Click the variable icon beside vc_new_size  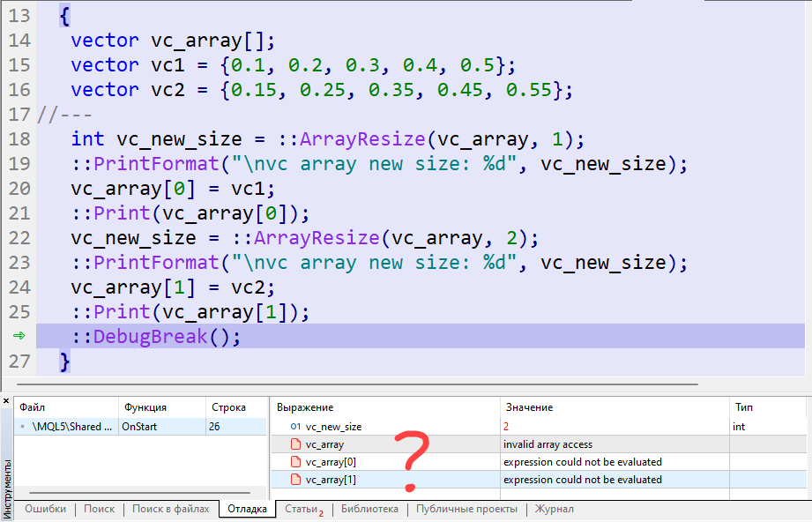click(x=295, y=427)
